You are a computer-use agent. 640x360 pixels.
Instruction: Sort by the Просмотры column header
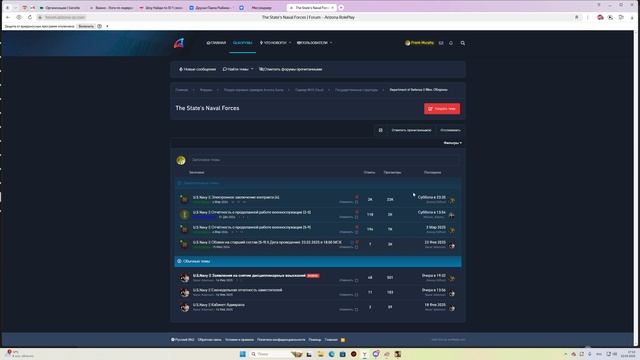[x=392, y=172]
